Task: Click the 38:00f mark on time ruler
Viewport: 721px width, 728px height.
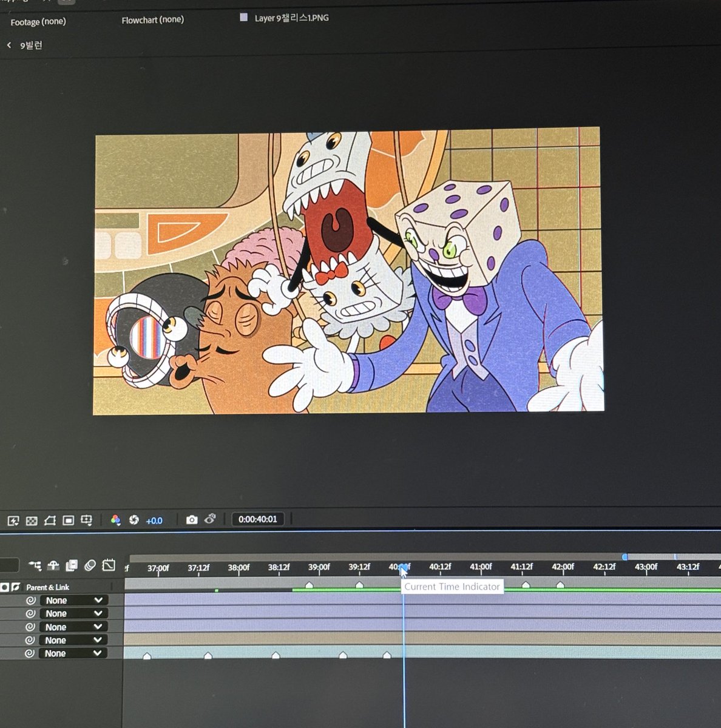Action: [x=239, y=568]
